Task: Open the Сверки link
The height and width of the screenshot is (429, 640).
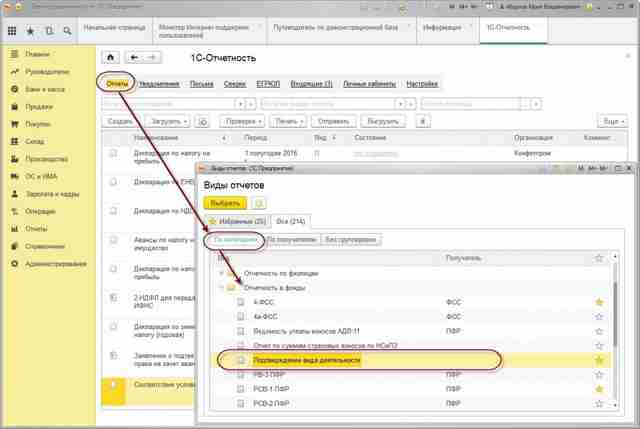Action: click(235, 84)
